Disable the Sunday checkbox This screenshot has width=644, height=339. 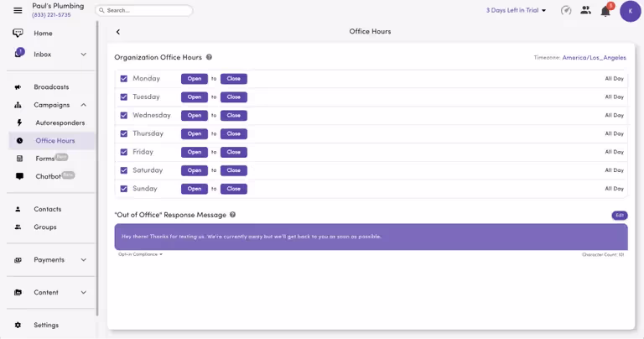pyautogui.click(x=124, y=189)
